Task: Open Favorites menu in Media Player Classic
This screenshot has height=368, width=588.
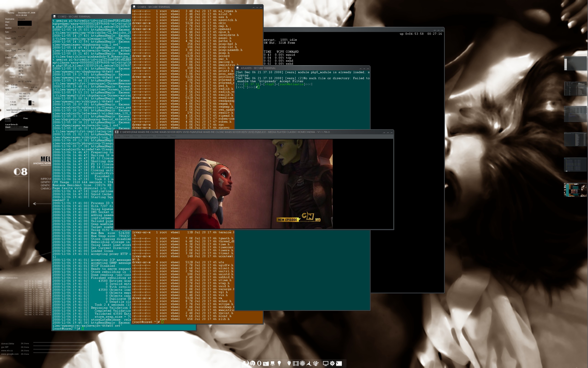Action: coord(161,136)
